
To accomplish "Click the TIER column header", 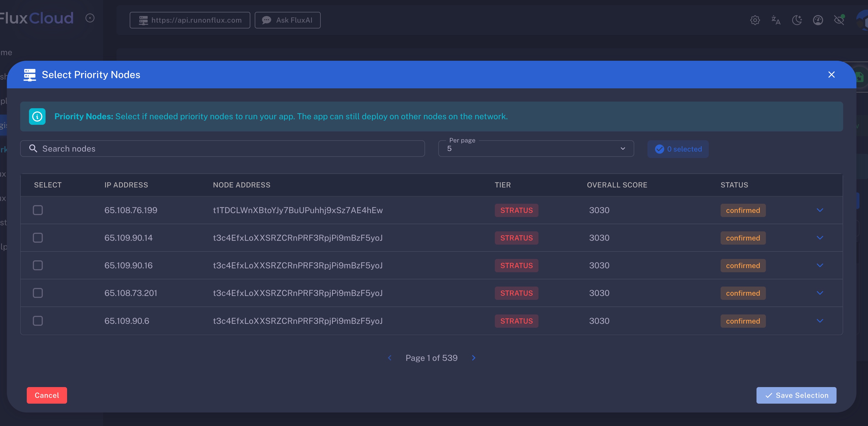I will 502,185.
